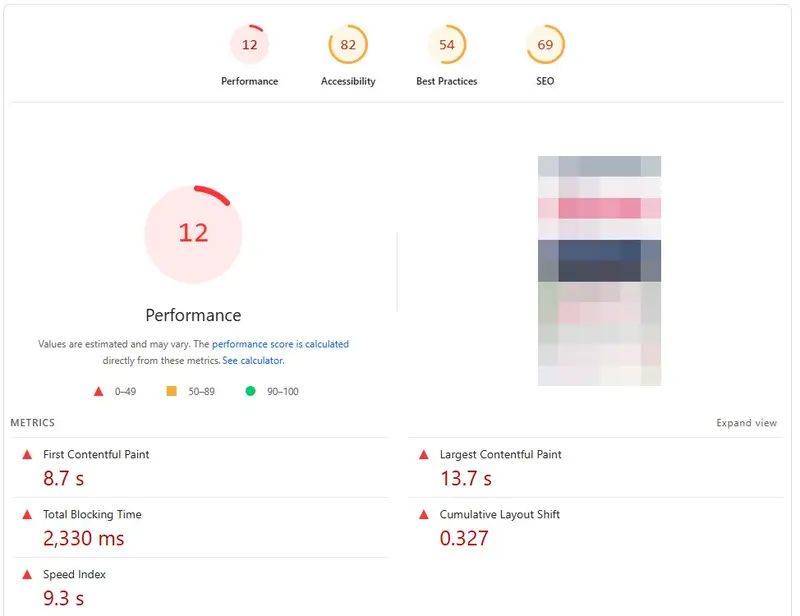Select the Performance score gauge showing 12

pos(249,44)
